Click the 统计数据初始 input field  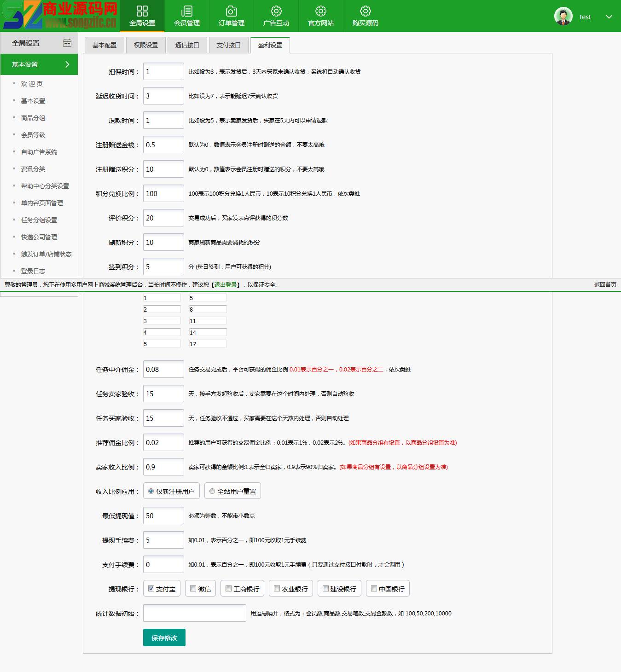click(194, 613)
